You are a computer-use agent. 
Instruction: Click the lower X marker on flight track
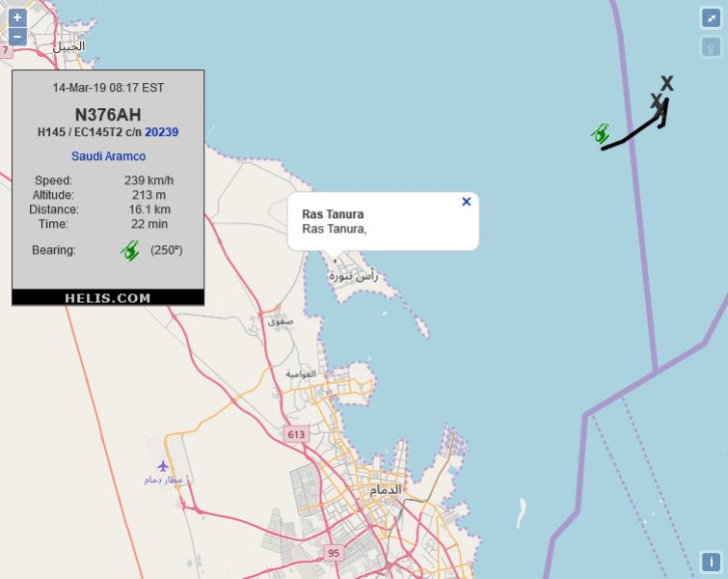click(656, 100)
